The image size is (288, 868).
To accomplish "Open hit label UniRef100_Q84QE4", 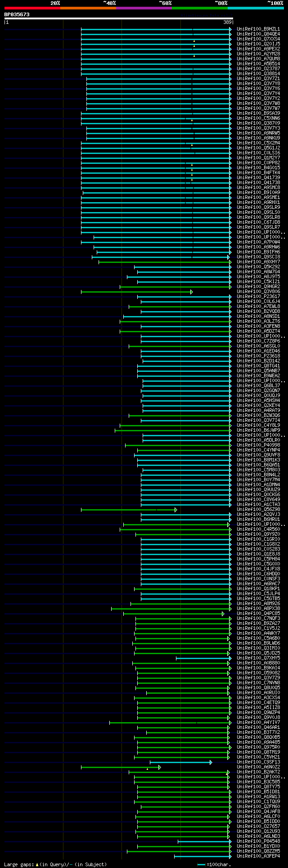I will [x=258, y=34].
